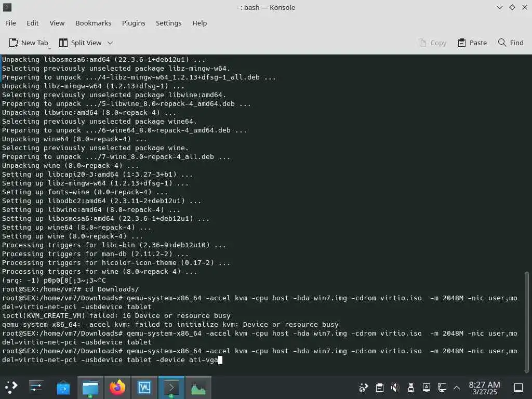Click the keyboard layout indicator
This screenshot has height=399, width=532.
[427, 388]
